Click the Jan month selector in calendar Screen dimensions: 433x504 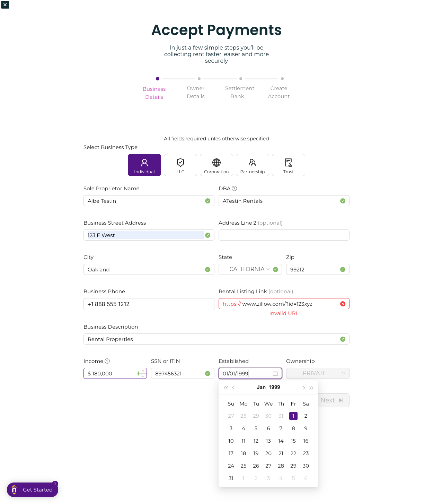point(261,387)
